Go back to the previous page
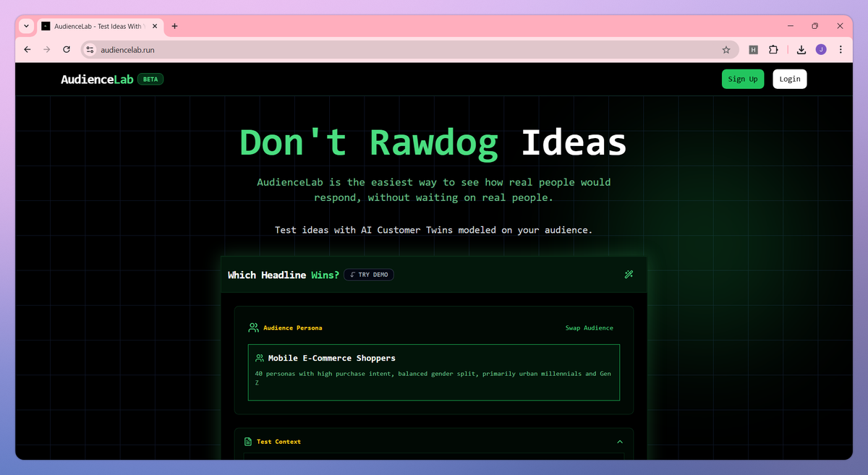 coord(27,50)
